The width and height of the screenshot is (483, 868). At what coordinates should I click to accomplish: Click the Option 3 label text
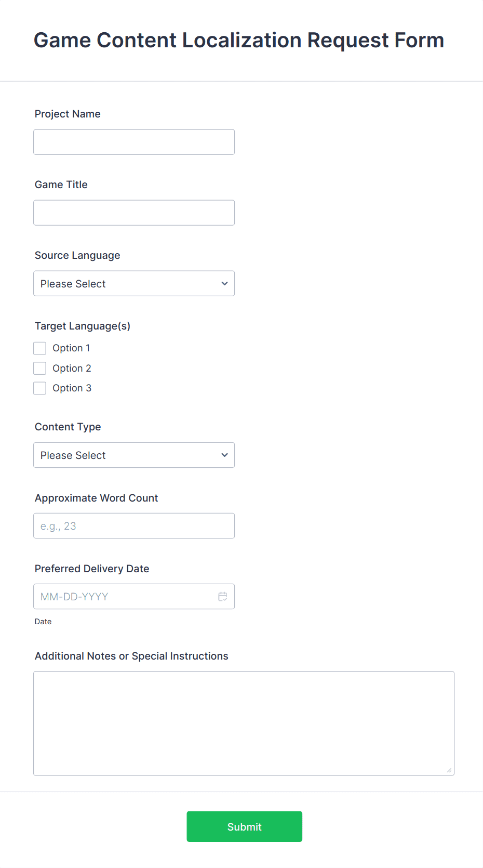(x=72, y=388)
